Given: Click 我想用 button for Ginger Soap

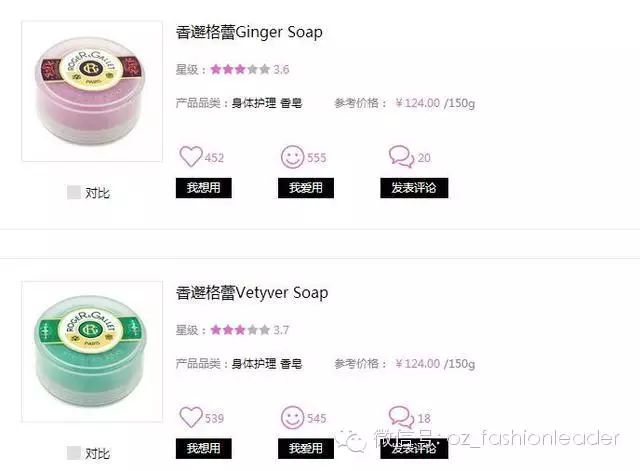Looking at the screenshot, I should tap(204, 188).
